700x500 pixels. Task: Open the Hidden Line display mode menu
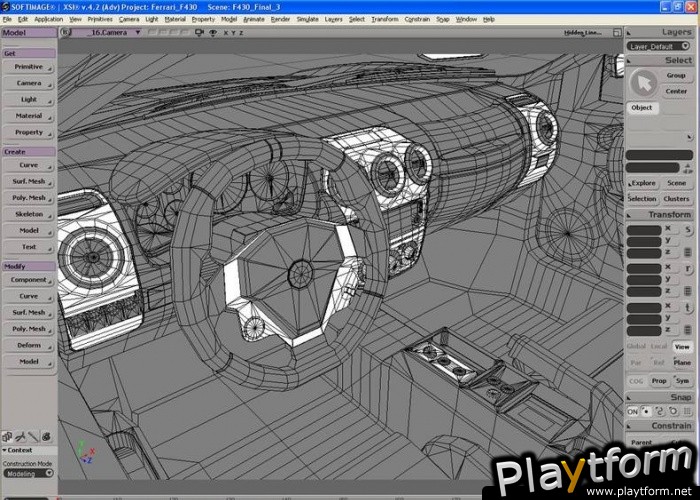pos(583,33)
